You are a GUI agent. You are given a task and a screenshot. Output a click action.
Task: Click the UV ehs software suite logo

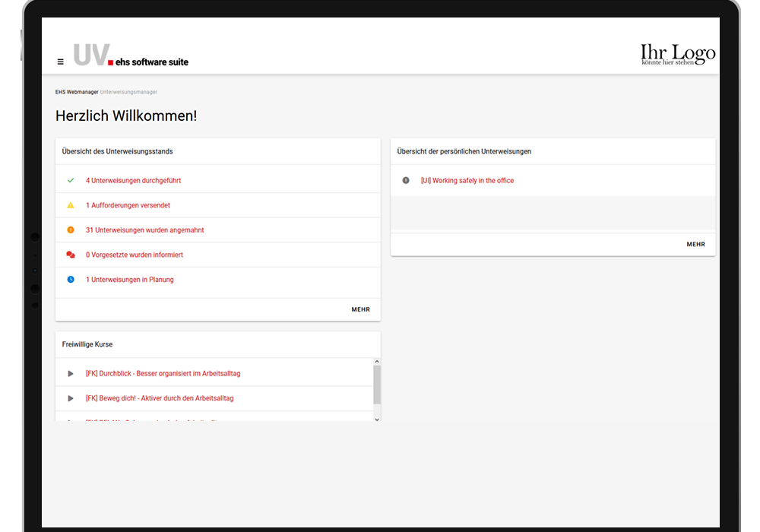[x=131, y=56]
